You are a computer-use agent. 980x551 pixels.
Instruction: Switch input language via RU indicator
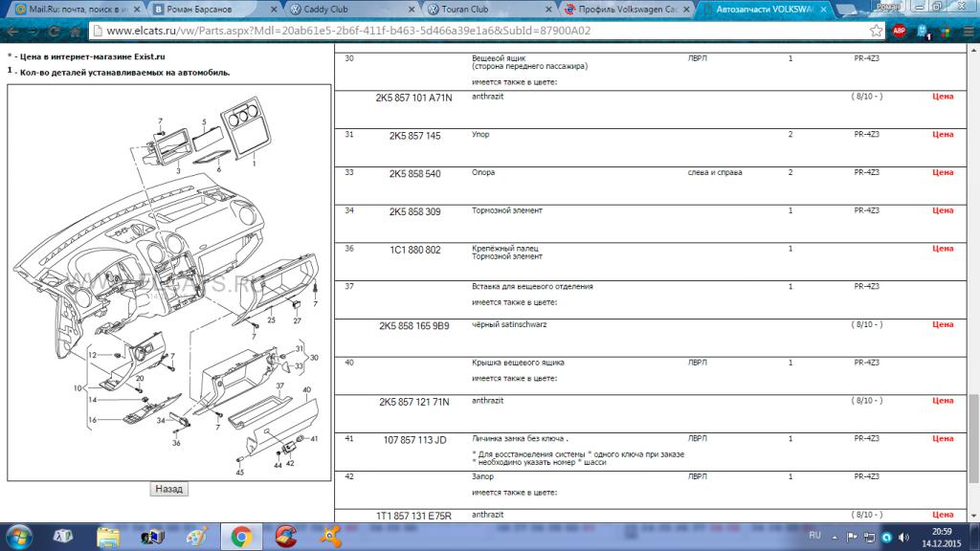pyautogui.click(x=814, y=536)
